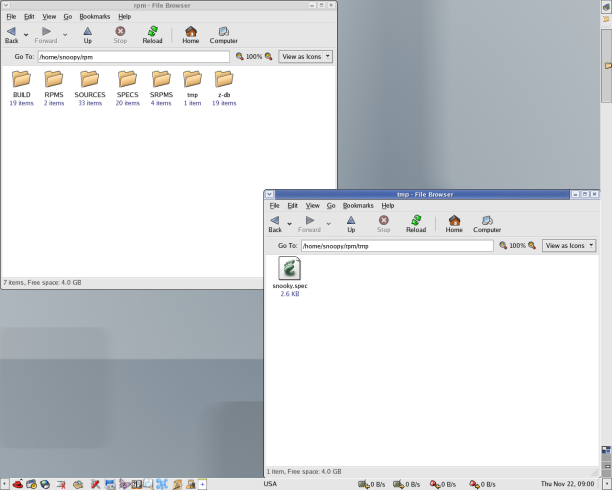Image resolution: width=612 pixels, height=490 pixels.
Task: Select the RPMS folder
Action: coord(53,79)
